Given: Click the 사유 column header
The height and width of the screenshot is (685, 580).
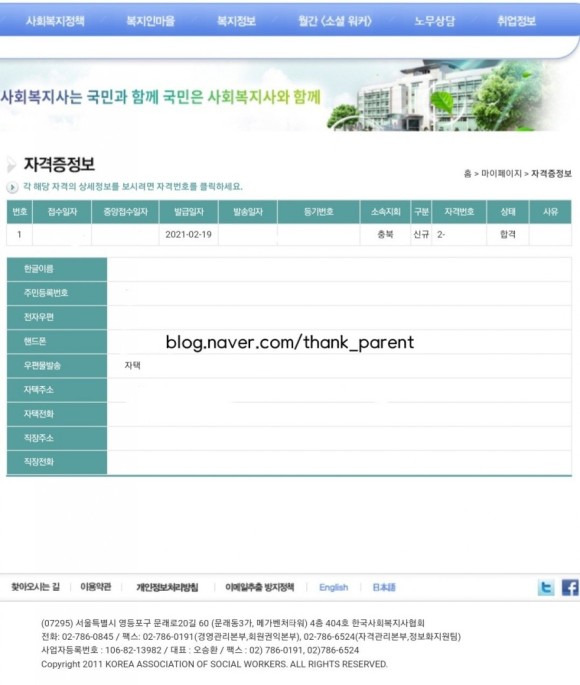Looking at the screenshot, I should [x=551, y=212].
